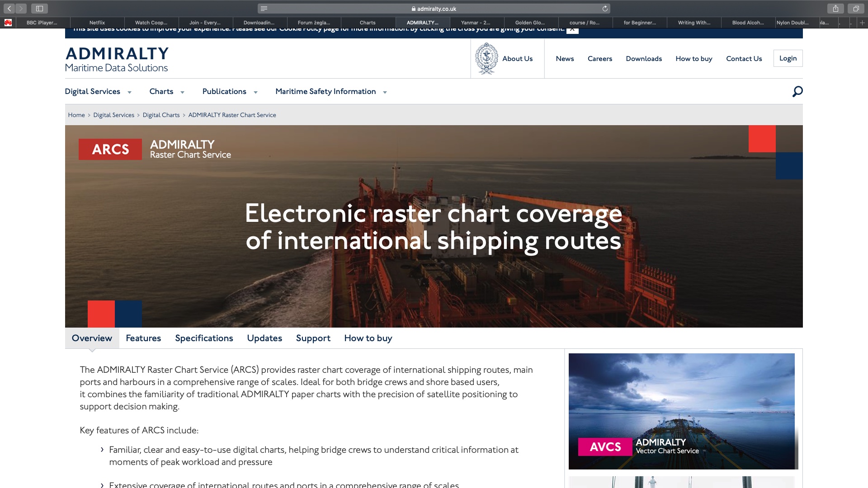868x488 pixels.
Task: Open the site search magnifier icon
Action: pos(797,92)
